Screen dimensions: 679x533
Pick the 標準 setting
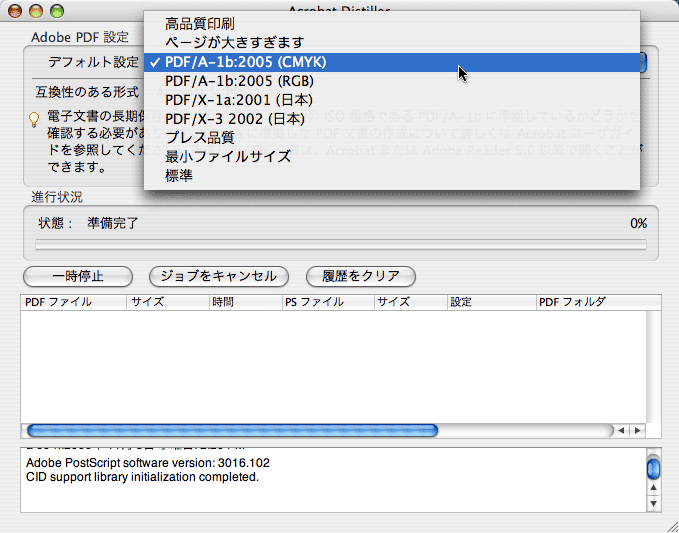pyautogui.click(x=179, y=176)
